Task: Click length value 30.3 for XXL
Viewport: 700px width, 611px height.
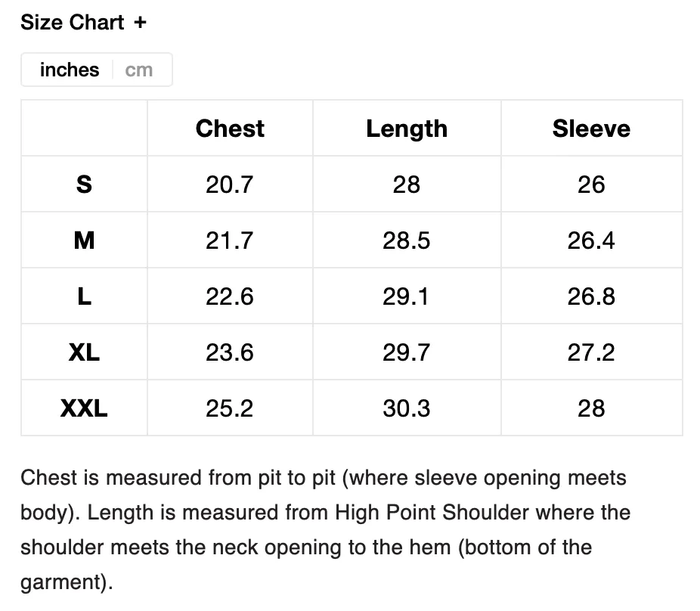Action: point(406,408)
